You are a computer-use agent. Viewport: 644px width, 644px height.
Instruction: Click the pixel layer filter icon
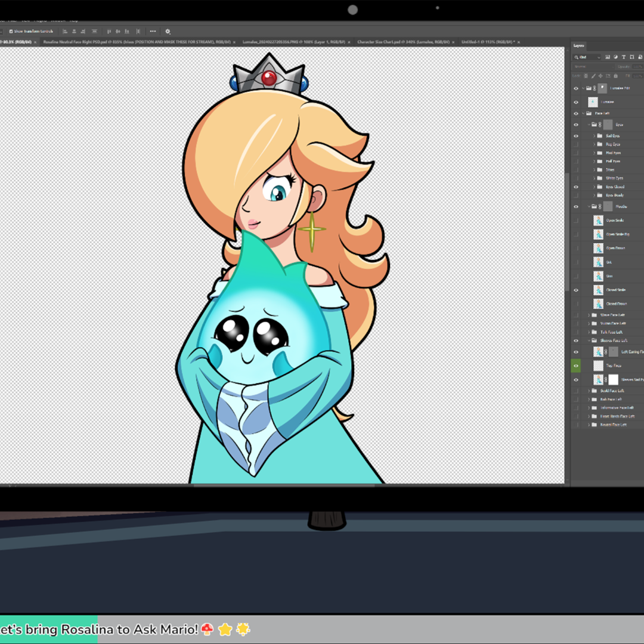(x=607, y=57)
